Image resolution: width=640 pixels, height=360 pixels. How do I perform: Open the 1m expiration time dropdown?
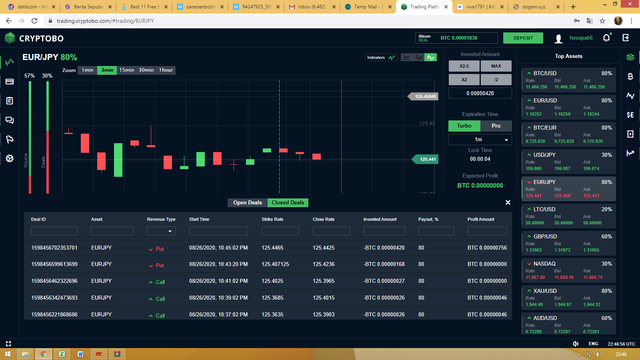480,140
